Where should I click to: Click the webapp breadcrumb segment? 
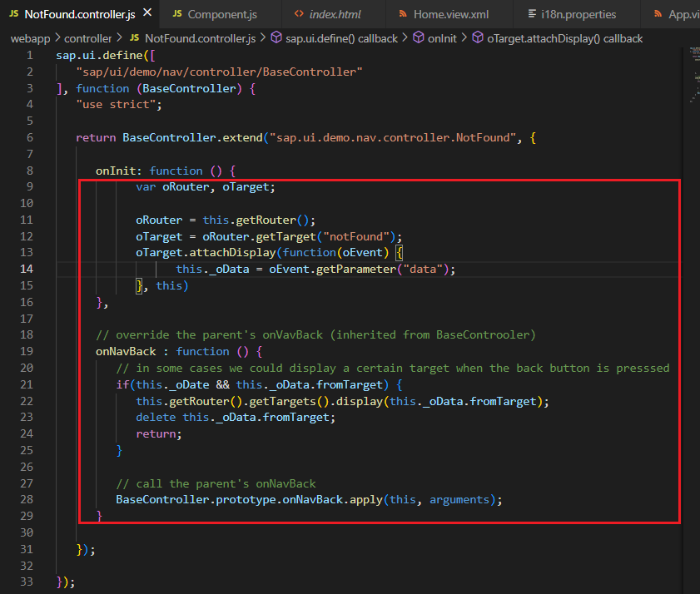30,39
